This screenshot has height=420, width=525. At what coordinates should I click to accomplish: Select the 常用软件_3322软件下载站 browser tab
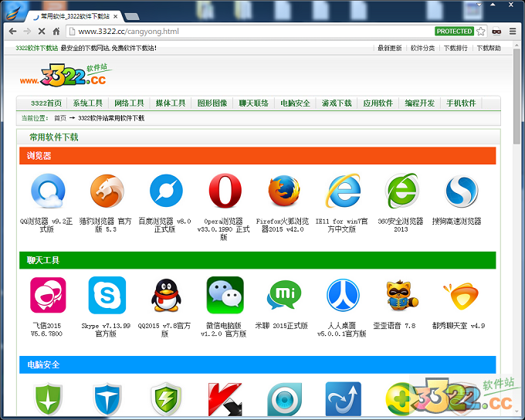(74, 16)
